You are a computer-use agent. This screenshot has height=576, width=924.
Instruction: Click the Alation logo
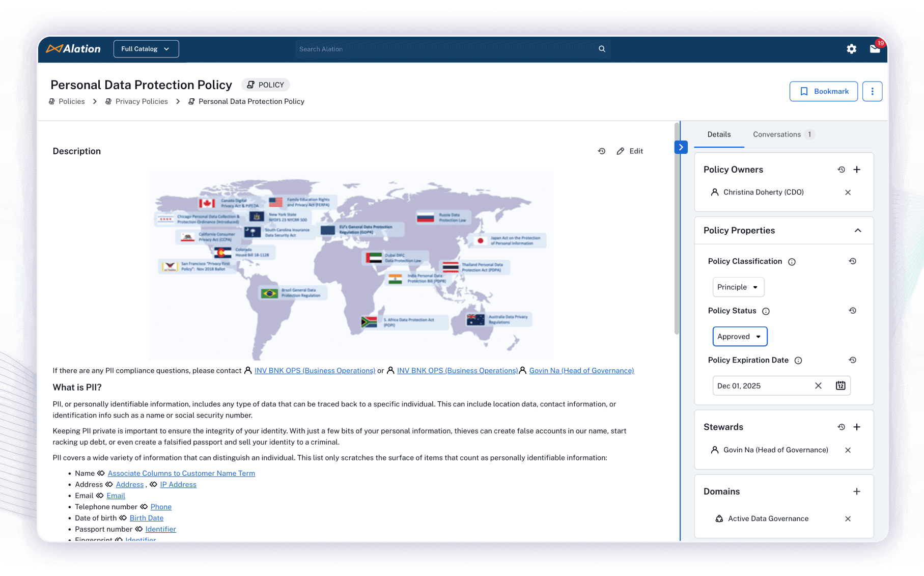[73, 48]
